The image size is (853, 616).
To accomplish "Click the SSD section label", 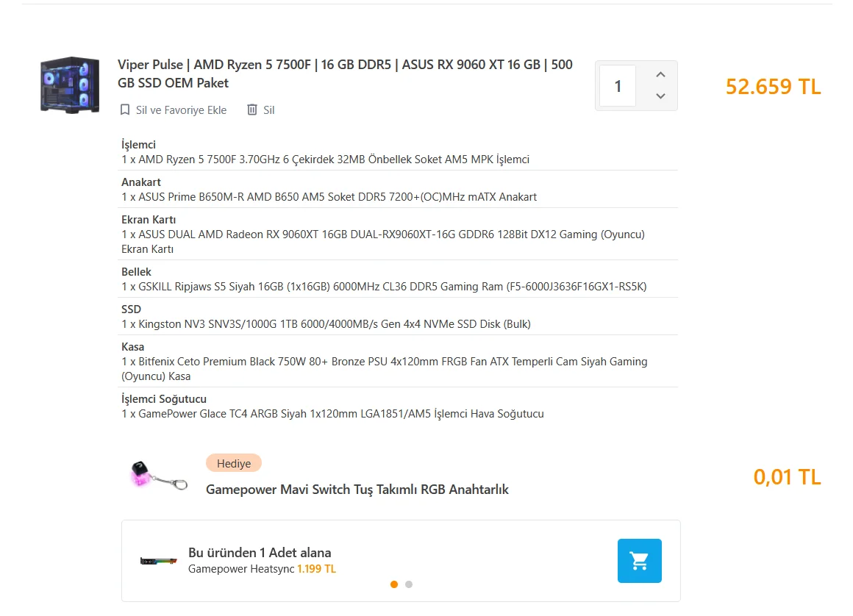I will [131, 309].
